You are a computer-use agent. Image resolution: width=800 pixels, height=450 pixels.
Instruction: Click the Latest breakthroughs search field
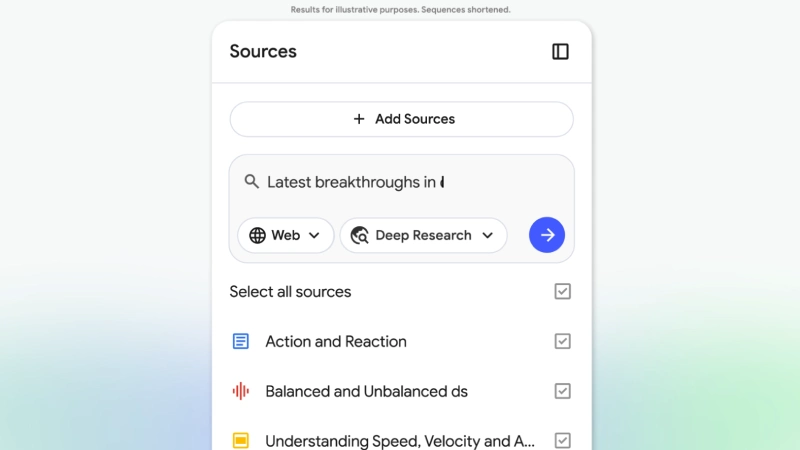pos(400,182)
